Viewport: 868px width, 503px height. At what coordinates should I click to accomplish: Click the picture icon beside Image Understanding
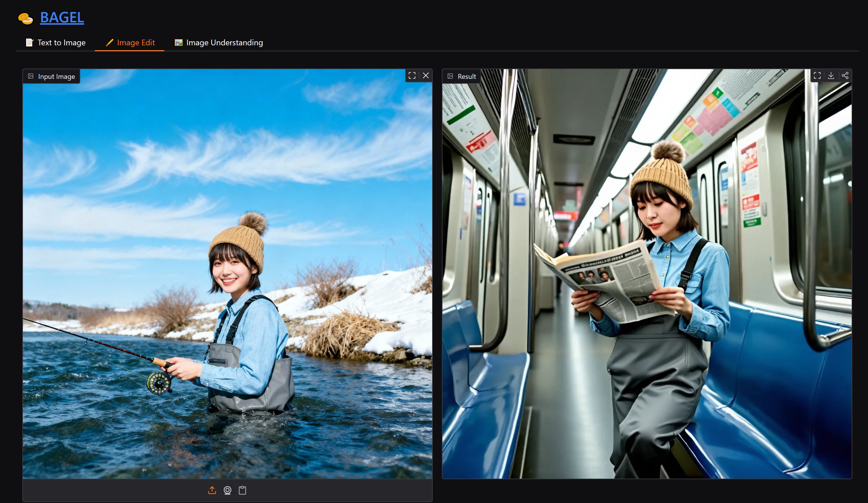(x=179, y=42)
